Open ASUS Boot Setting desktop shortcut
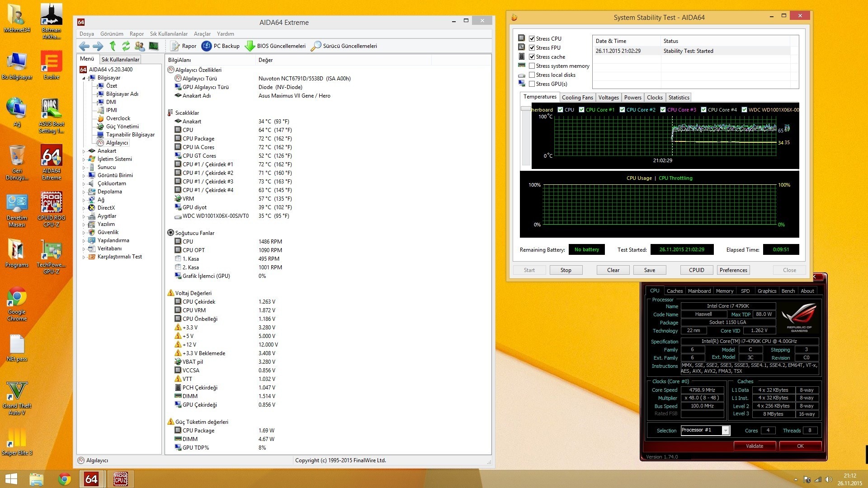 (x=52, y=116)
